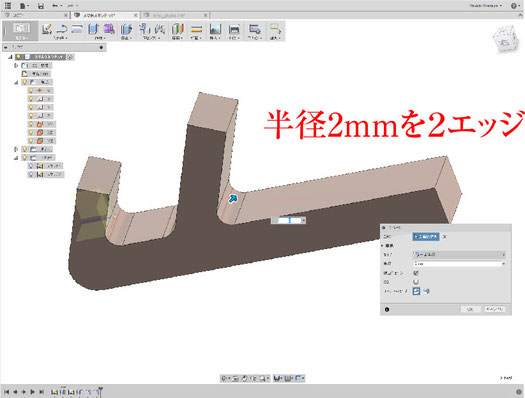The height and width of the screenshot is (398, 525).
Task: Toggle Bodies folder visibility lightbulb
Action: 25,149
